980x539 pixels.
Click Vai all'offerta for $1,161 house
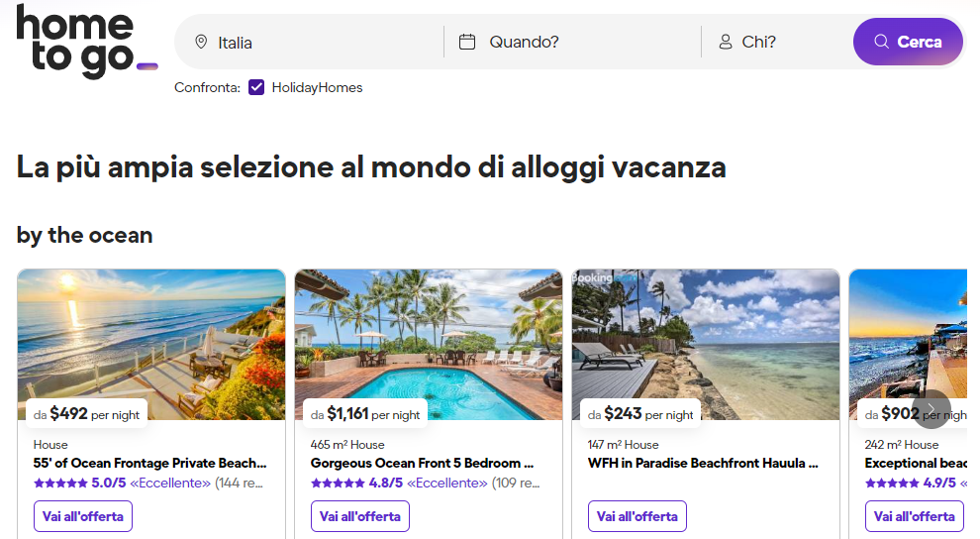tap(360, 516)
